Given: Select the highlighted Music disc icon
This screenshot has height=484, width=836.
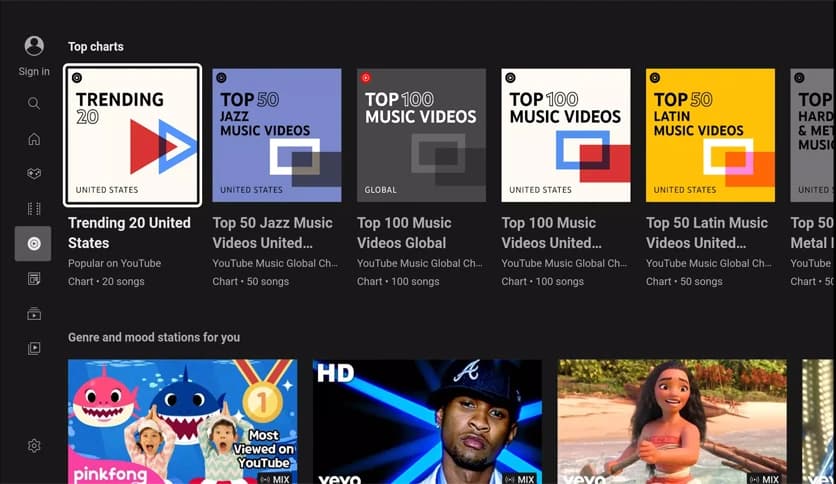Looking at the screenshot, I should [x=33, y=244].
